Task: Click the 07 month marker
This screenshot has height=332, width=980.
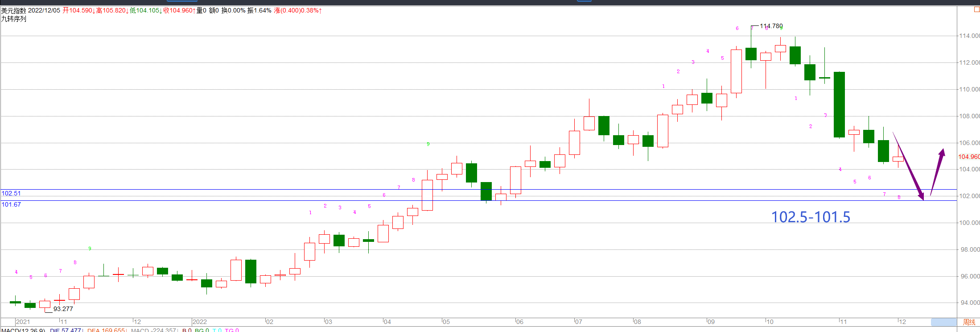Action: (x=578, y=322)
